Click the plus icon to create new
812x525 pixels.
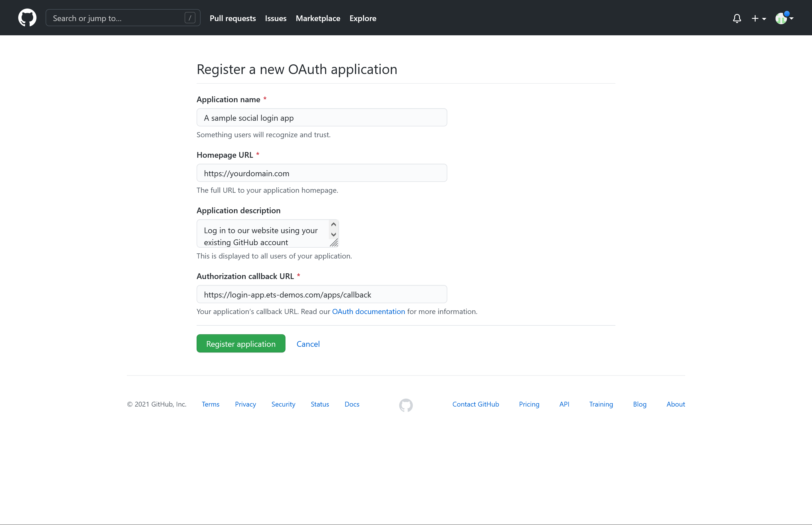coord(755,19)
